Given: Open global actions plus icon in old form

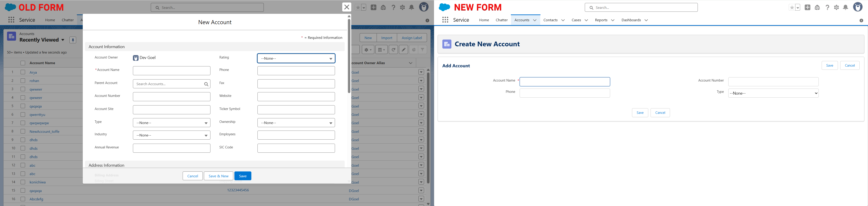Looking at the screenshot, I should tap(374, 7).
